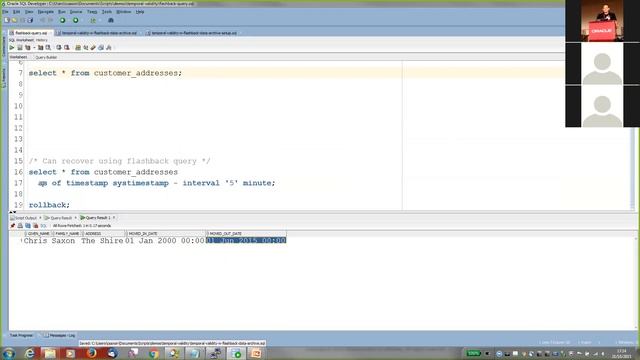Click the green Forward navigation arrow
The width and height of the screenshot is (640, 360).
tap(76, 20)
